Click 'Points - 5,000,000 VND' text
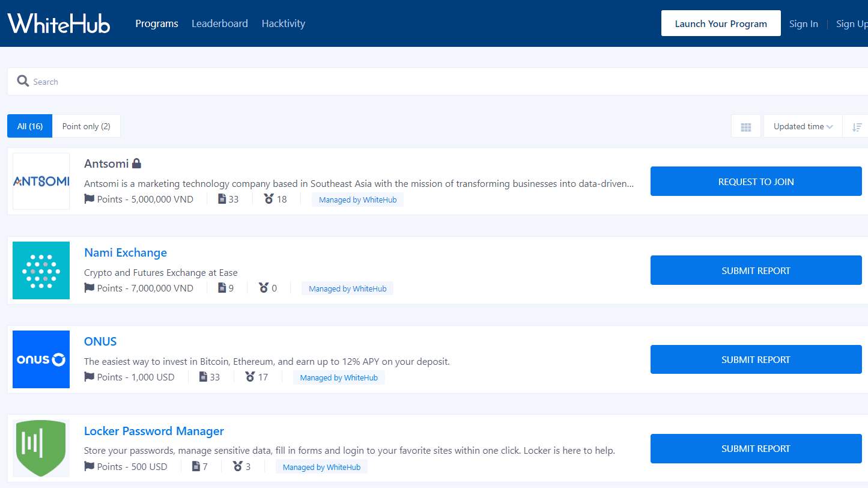The width and height of the screenshot is (868, 488). 145,199
